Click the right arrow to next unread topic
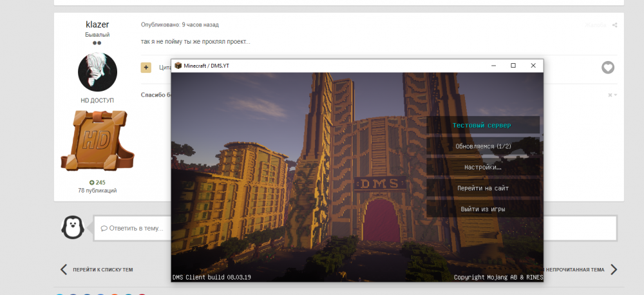Screen dimensions: 644x295 click(614, 269)
